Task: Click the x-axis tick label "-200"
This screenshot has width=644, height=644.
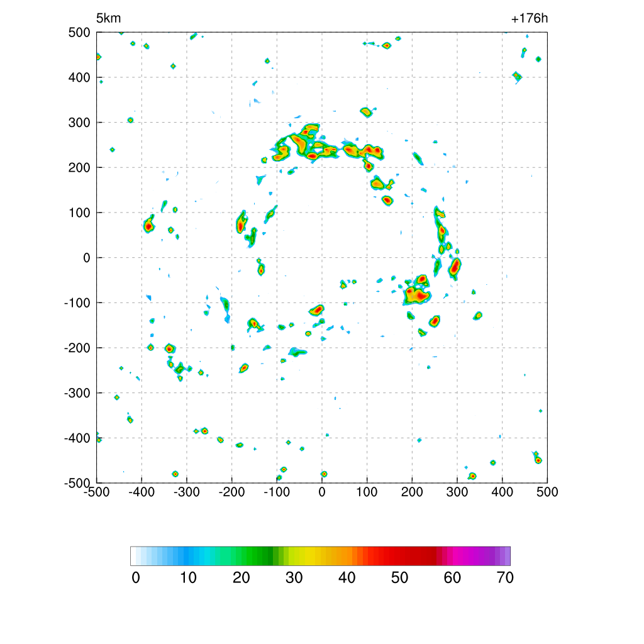Action: pos(231,492)
